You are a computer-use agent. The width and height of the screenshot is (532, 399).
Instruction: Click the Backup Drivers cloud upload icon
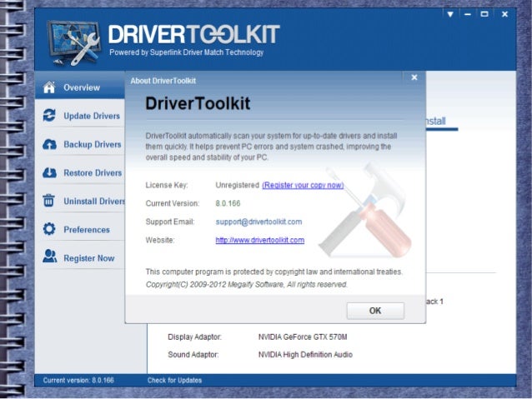(49, 144)
